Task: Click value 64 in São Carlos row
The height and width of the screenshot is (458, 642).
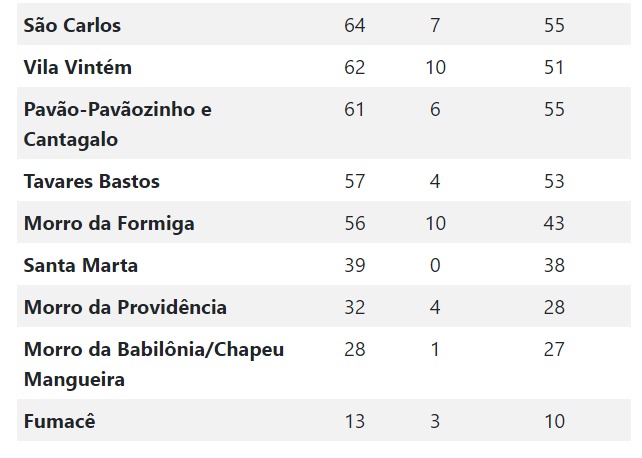Action: [355, 25]
